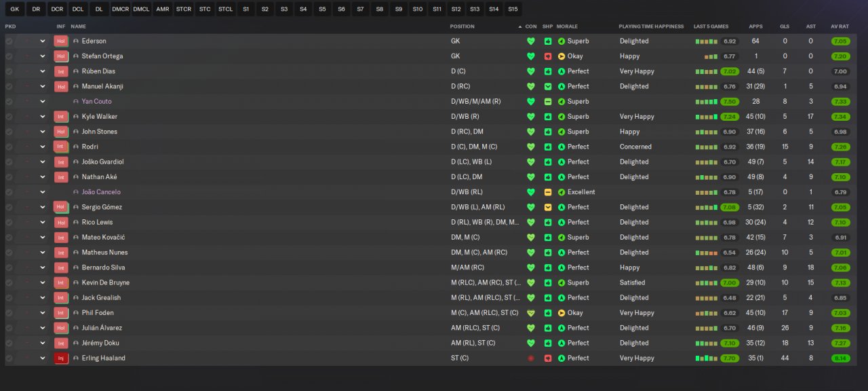Click Stefan Ortega's red match sharpness icon
The width and height of the screenshot is (868, 391).
tap(548, 56)
